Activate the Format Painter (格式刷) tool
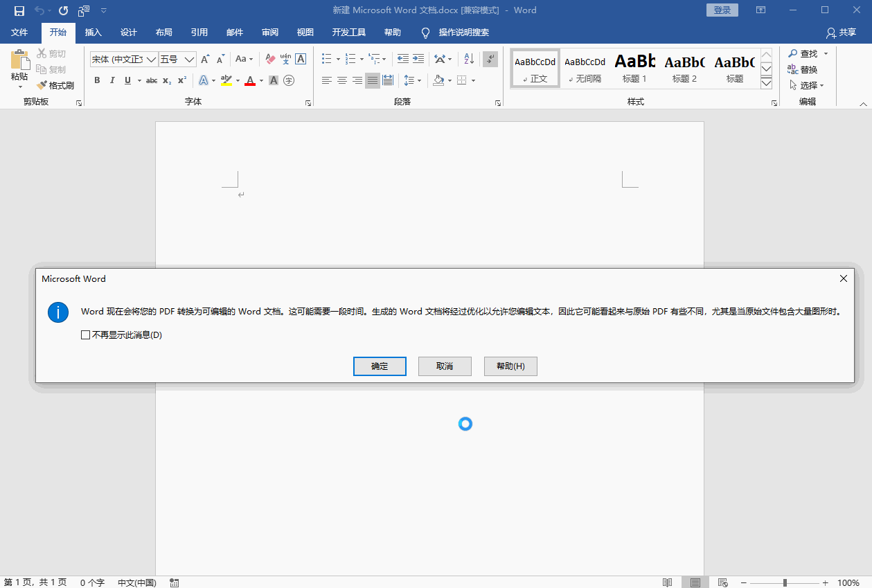Viewport: 872px width, 588px height. point(55,85)
